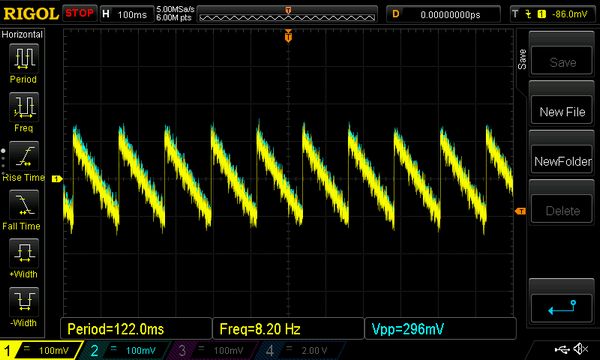
Task: Click the 100ms horizontal timebase field
Action: (x=126, y=15)
